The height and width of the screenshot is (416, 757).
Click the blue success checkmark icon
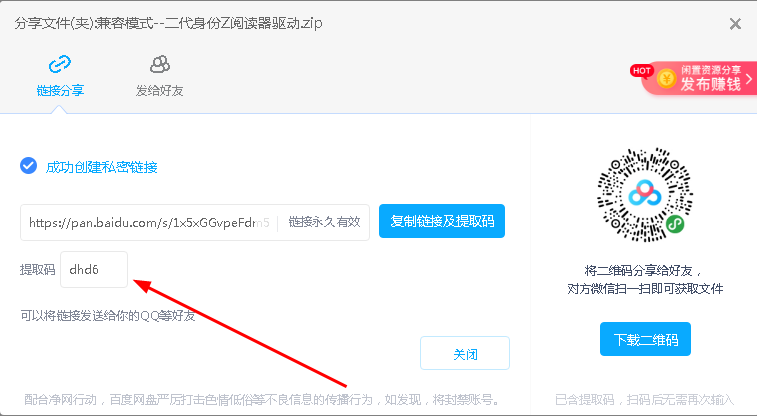(x=28, y=166)
